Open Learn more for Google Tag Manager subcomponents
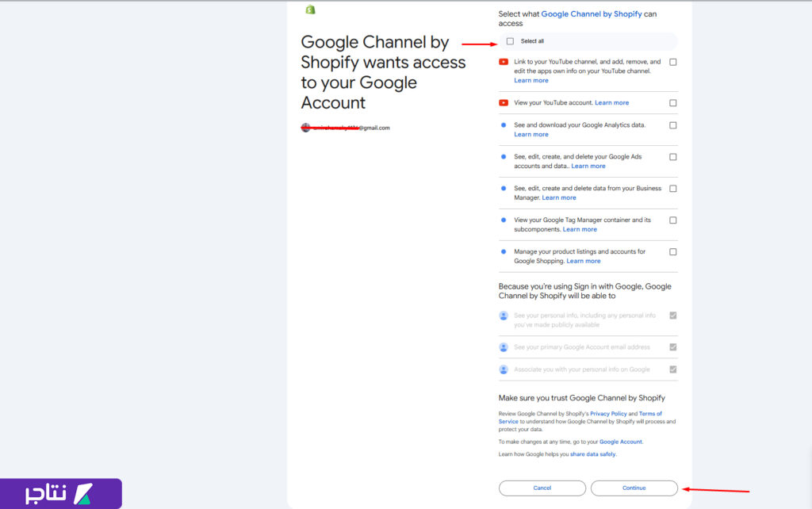The image size is (812, 509). [580, 229]
